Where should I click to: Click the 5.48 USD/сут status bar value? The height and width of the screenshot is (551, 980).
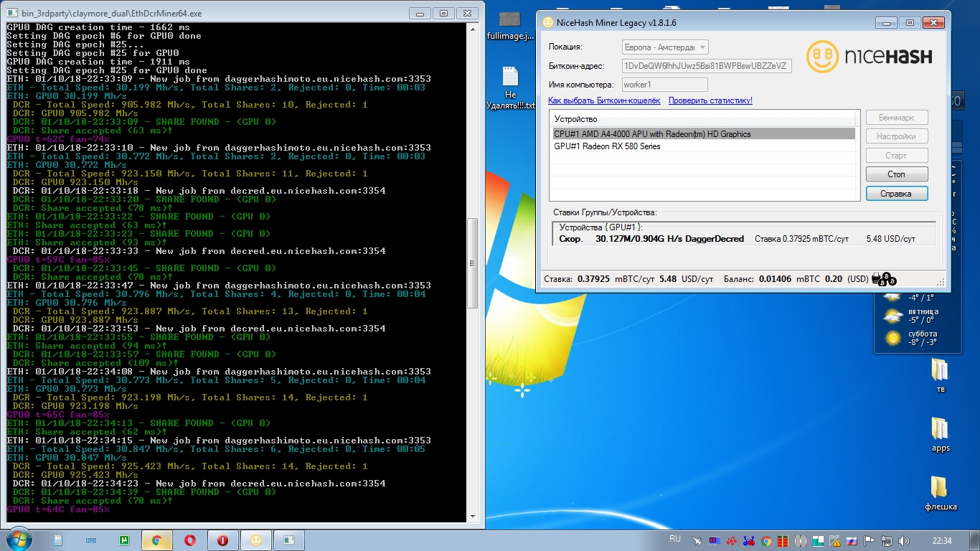[686, 279]
